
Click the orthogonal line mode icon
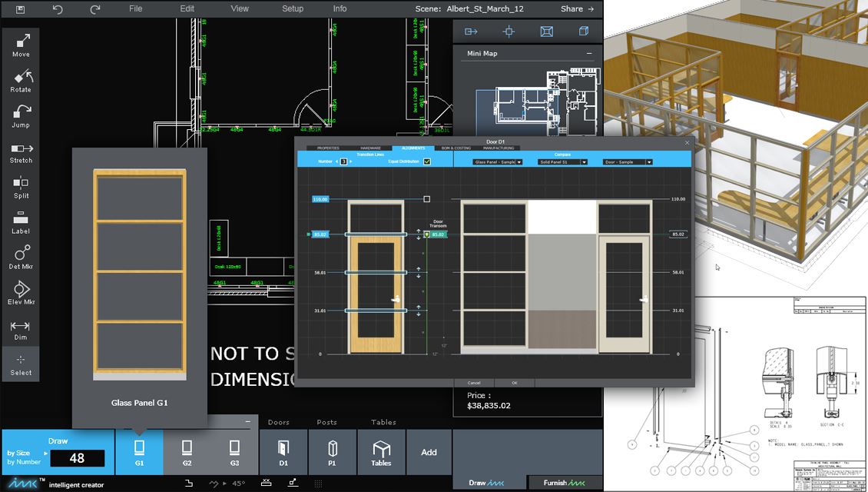click(x=189, y=483)
